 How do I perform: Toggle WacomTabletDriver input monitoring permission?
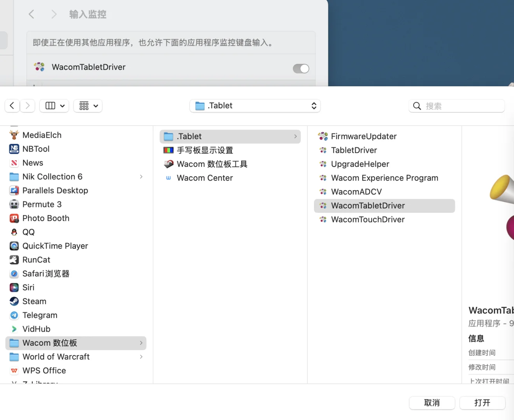click(300, 68)
